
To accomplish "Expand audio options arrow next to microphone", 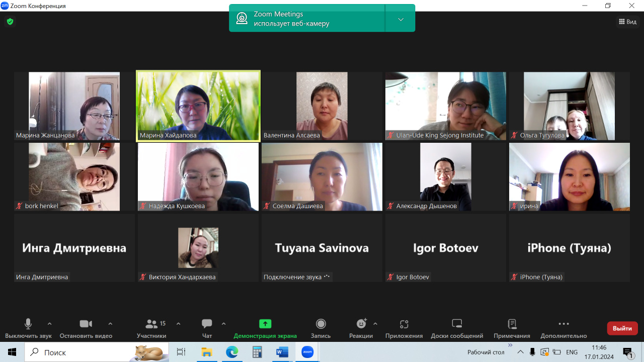I will [49, 324].
